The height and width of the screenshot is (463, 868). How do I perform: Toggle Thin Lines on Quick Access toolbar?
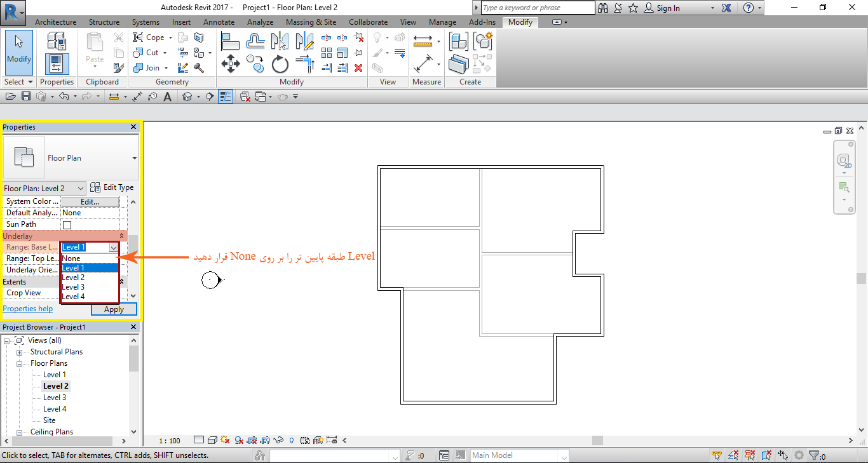click(x=226, y=97)
